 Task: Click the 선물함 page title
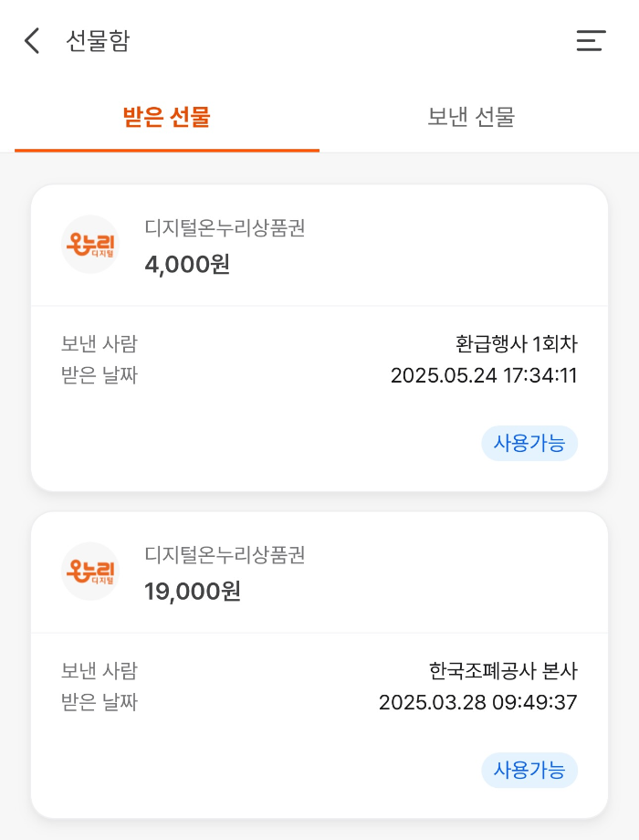(98, 41)
